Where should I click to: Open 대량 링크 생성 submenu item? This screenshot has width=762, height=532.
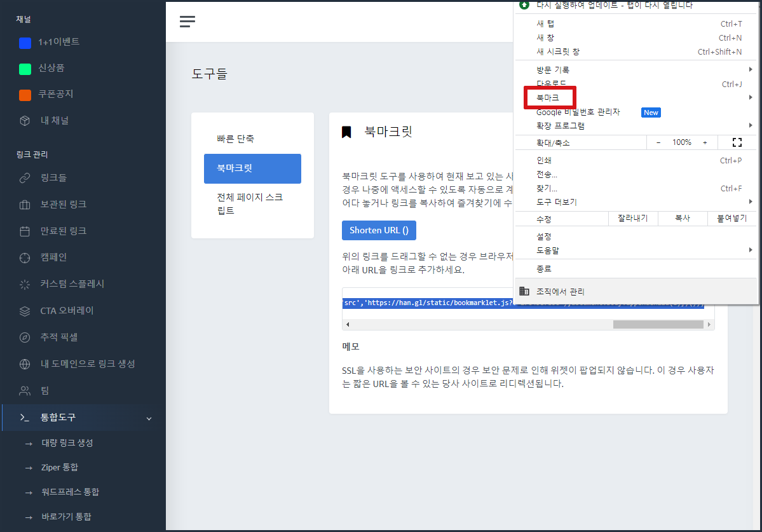67,443
